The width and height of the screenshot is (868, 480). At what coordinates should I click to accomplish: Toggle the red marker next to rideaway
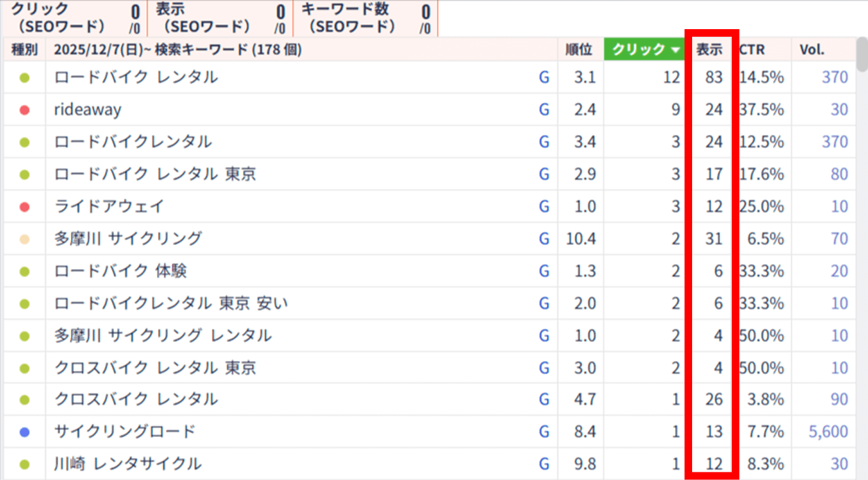click(x=25, y=110)
